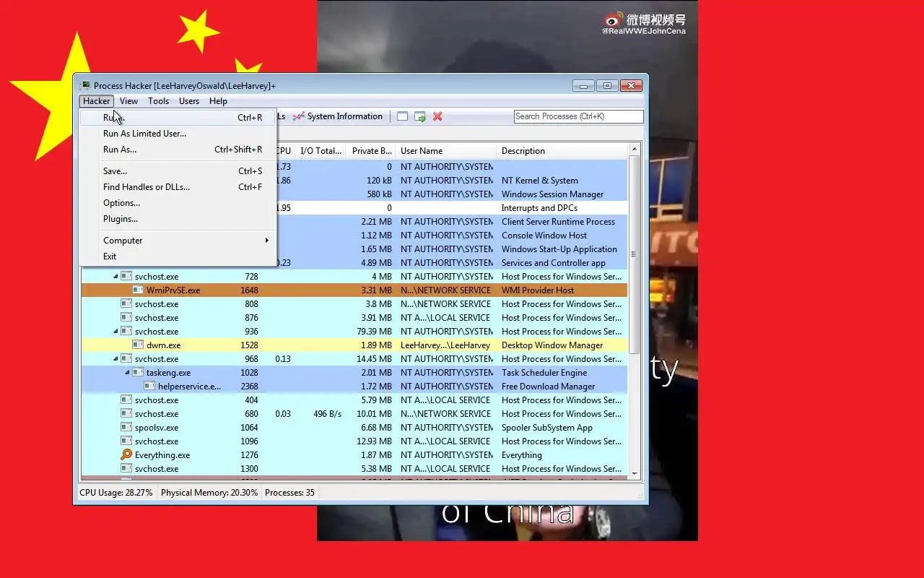Sort by I/O Total... column header

point(321,151)
